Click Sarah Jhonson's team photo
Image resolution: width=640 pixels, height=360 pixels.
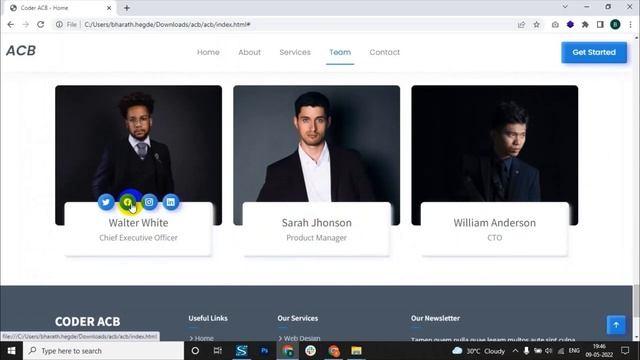click(317, 144)
